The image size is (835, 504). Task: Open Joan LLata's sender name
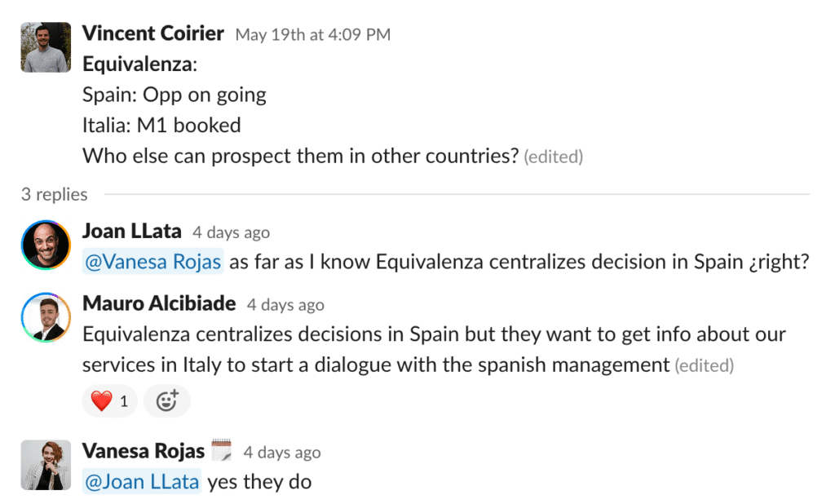pyautogui.click(x=131, y=232)
